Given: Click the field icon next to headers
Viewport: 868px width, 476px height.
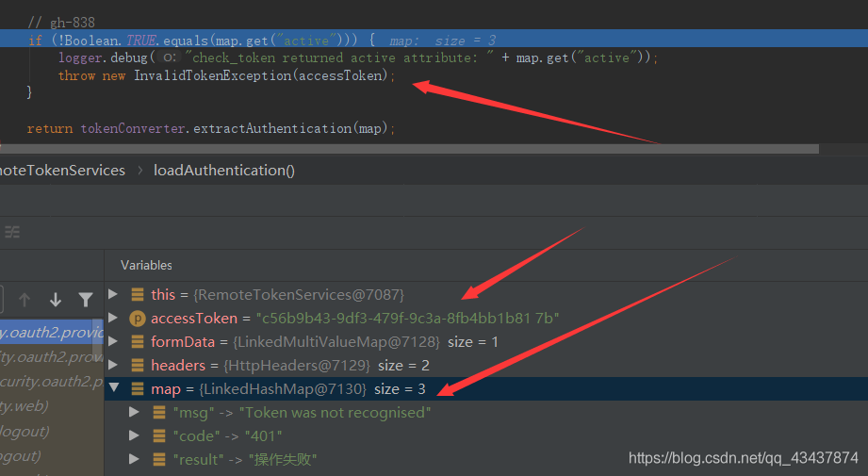Looking at the screenshot, I should (138, 366).
